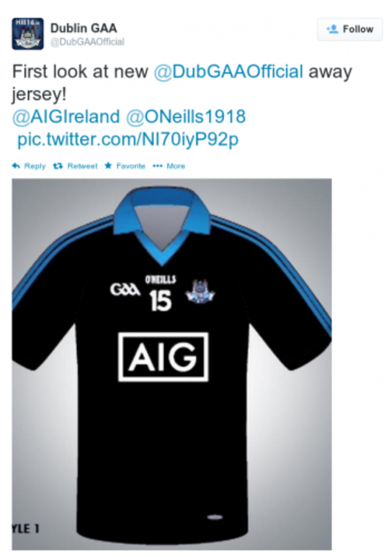This screenshot has width=392, height=557.
Task: Favorite this tweet with the star
Action: 125,166
